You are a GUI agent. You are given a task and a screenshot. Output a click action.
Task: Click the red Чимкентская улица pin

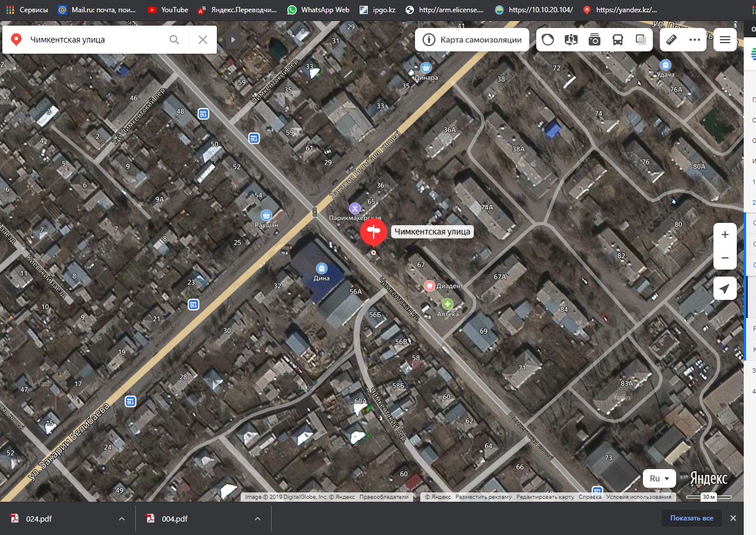coord(374,232)
